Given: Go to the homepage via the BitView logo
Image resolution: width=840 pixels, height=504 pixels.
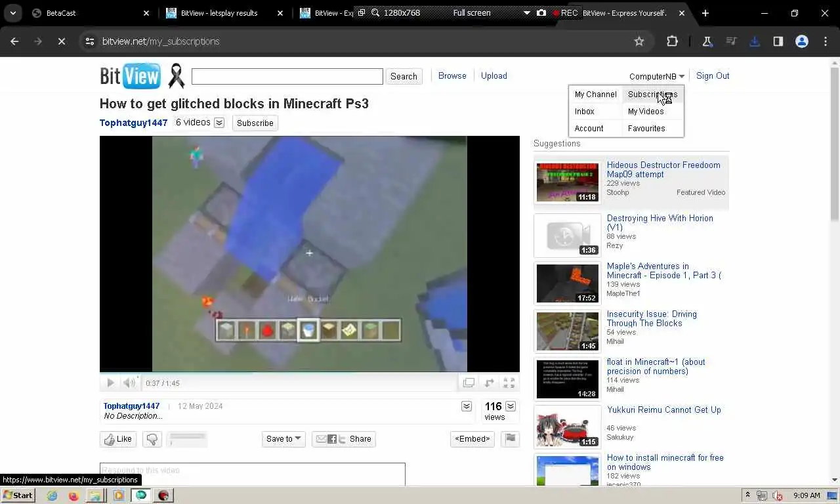Looking at the screenshot, I should pyautogui.click(x=130, y=75).
